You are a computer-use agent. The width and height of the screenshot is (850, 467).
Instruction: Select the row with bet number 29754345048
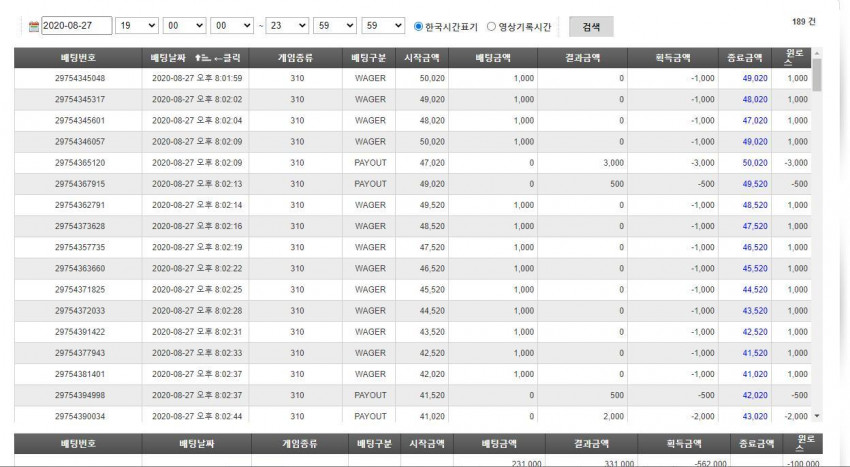coord(413,78)
